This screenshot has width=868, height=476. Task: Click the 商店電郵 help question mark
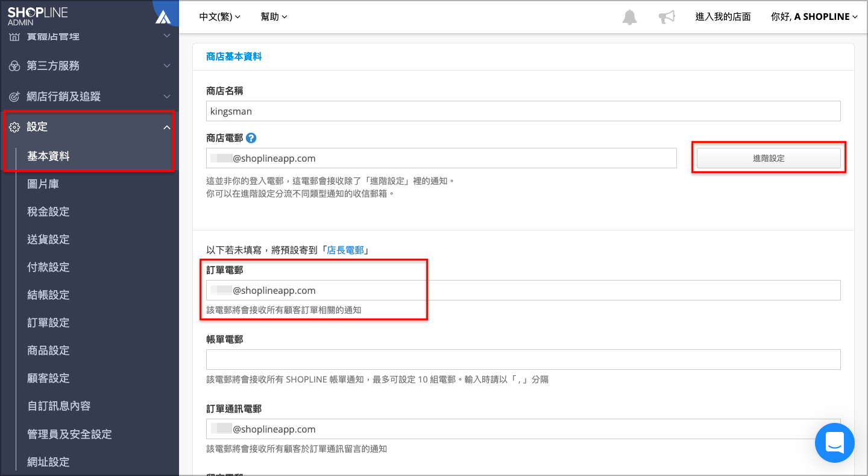pyautogui.click(x=251, y=138)
